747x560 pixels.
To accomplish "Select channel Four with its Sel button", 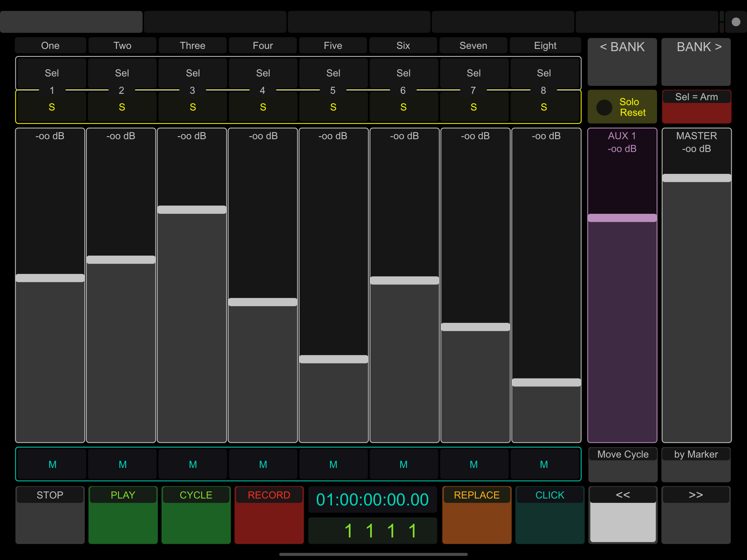I will [x=263, y=73].
